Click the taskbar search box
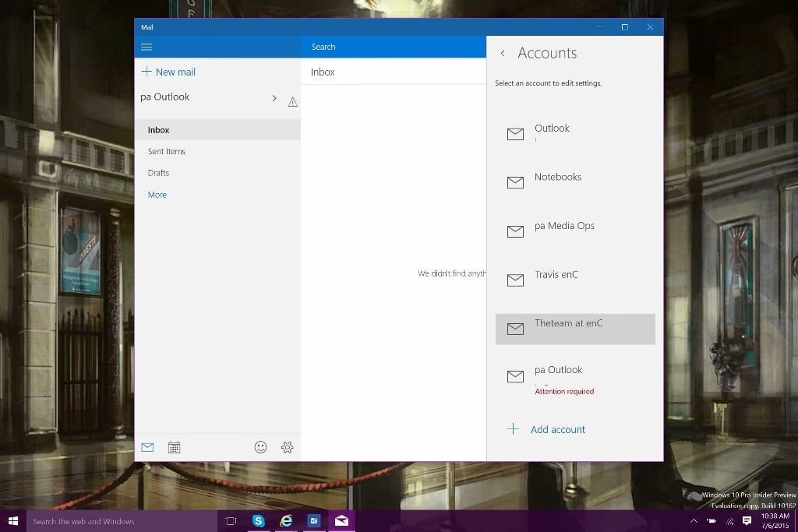 (x=122, y=521)
